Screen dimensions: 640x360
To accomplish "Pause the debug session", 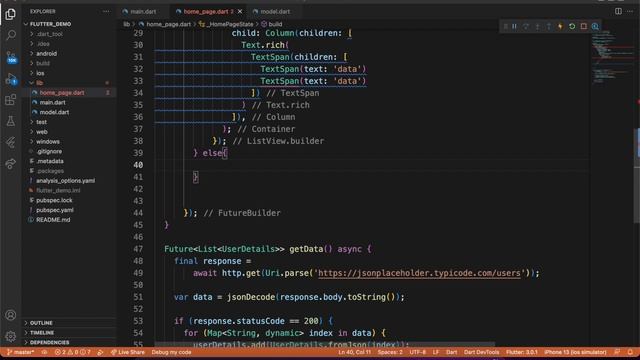I will (x=514, y=27).
